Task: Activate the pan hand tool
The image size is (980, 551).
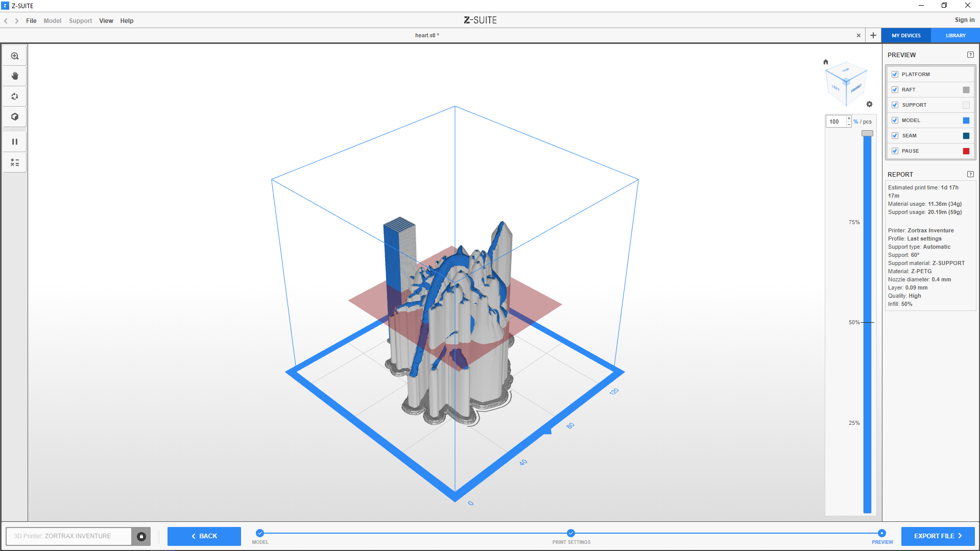Action: (x=15, y=76)
